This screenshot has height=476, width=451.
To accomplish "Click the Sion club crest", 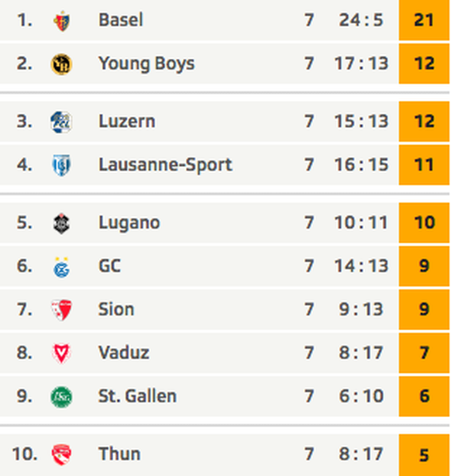I will tap(61, 310).
